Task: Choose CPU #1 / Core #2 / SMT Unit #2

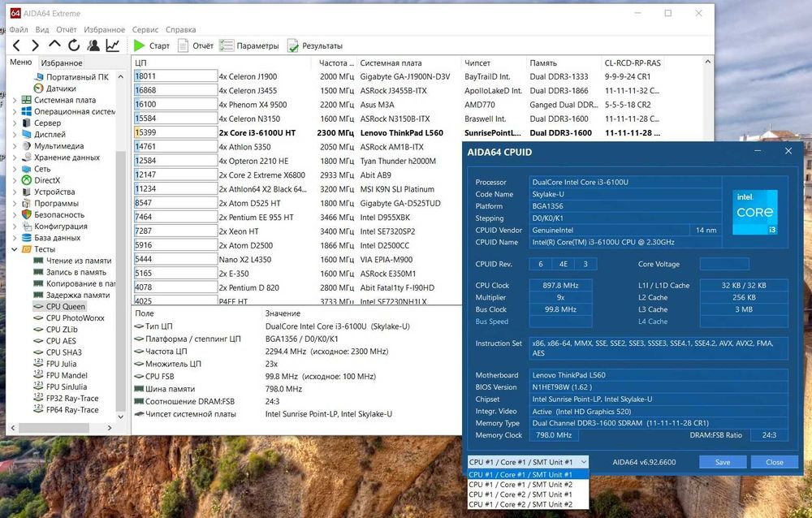Action: pyautogui.click(x=528, y=504)
